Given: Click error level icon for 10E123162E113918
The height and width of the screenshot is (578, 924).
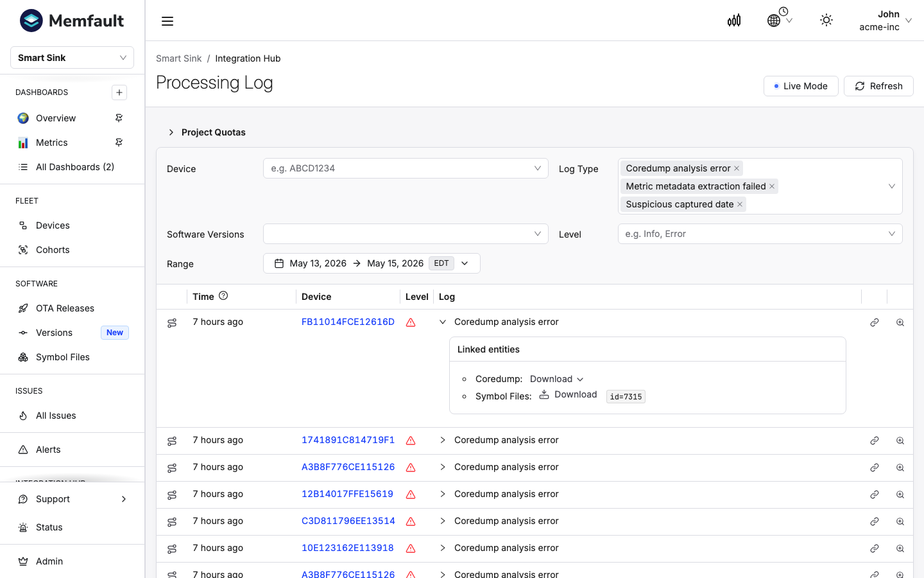Looking at the screenshot, I should (411, 548).
